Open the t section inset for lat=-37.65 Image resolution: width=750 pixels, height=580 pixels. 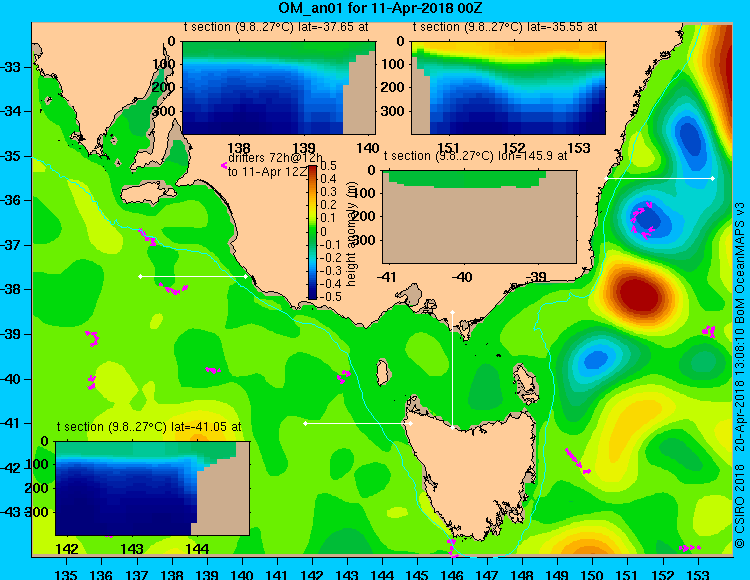[279, 88]
